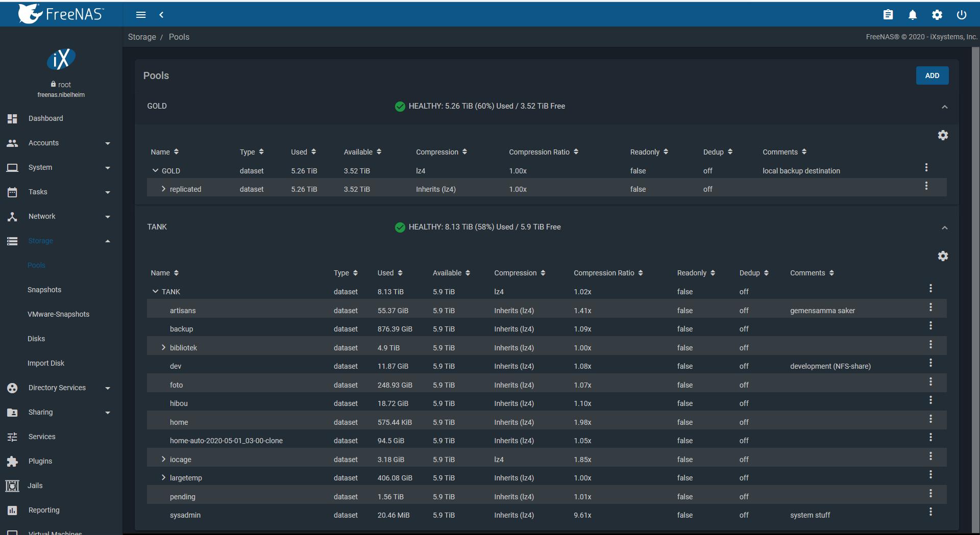Open actions menu for pending dataset
980x535 pixels.
[x=930, y=493]
